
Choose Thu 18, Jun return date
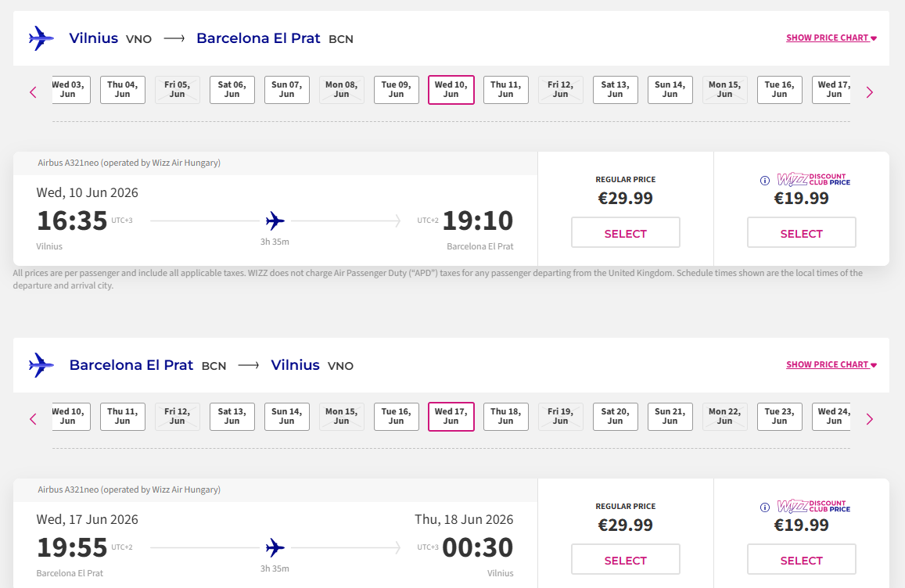click(505, 416)
